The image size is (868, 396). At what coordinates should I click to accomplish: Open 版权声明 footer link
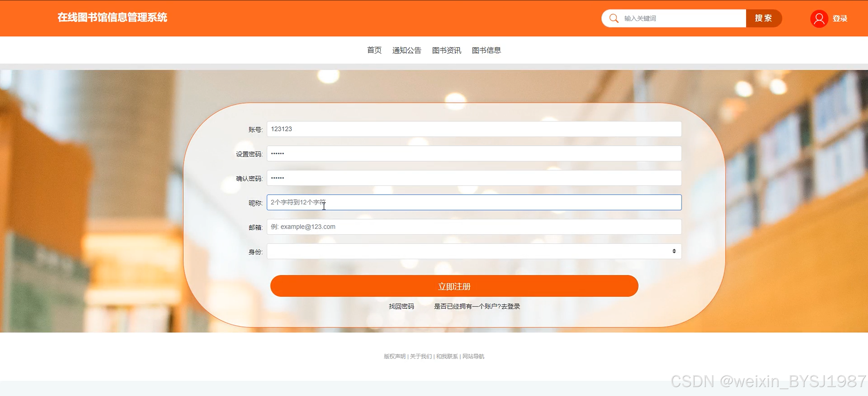395,356
